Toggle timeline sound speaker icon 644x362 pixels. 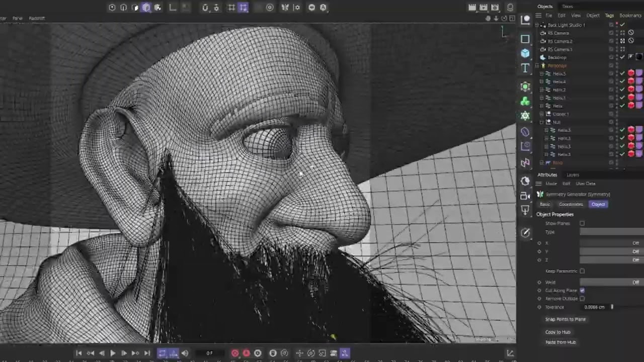click(185, 353)
